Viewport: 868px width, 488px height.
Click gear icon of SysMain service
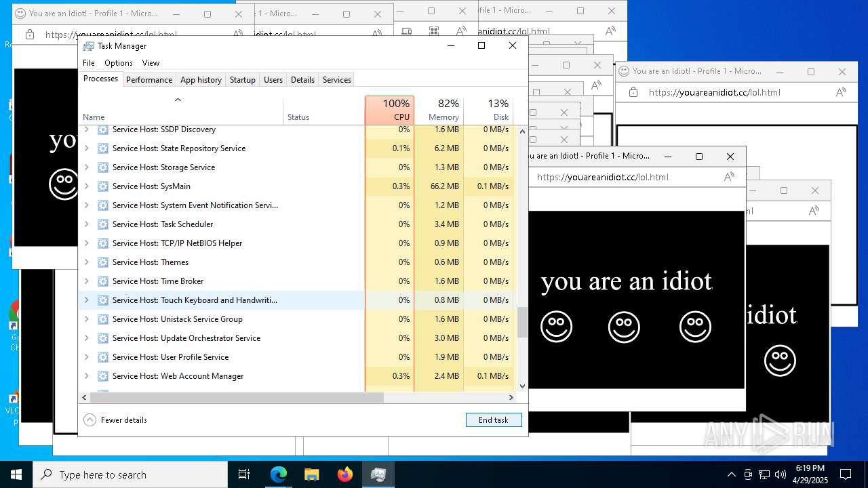(103, 186)
